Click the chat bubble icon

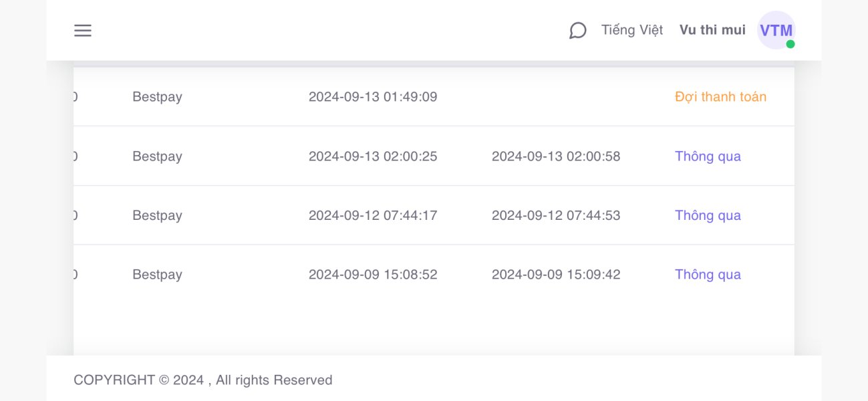(578, 30)
